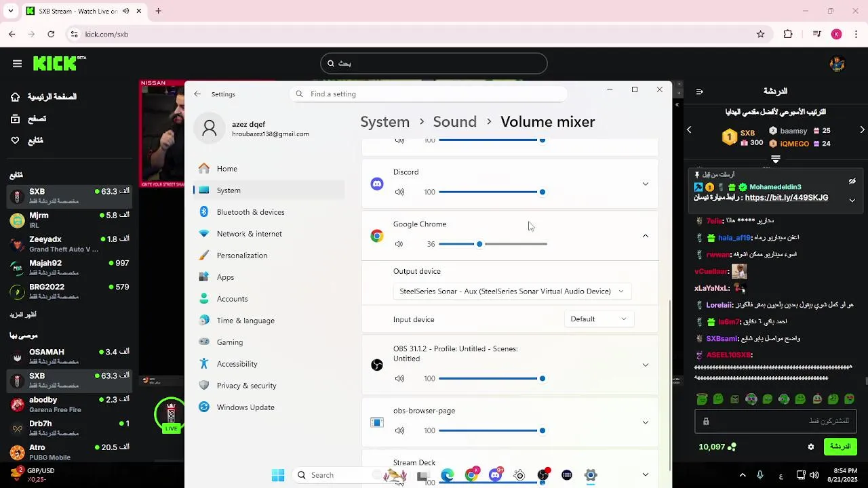Click the Sound breadcrumb link
Viewport: 868px width, 488px height.
point(454,122)
